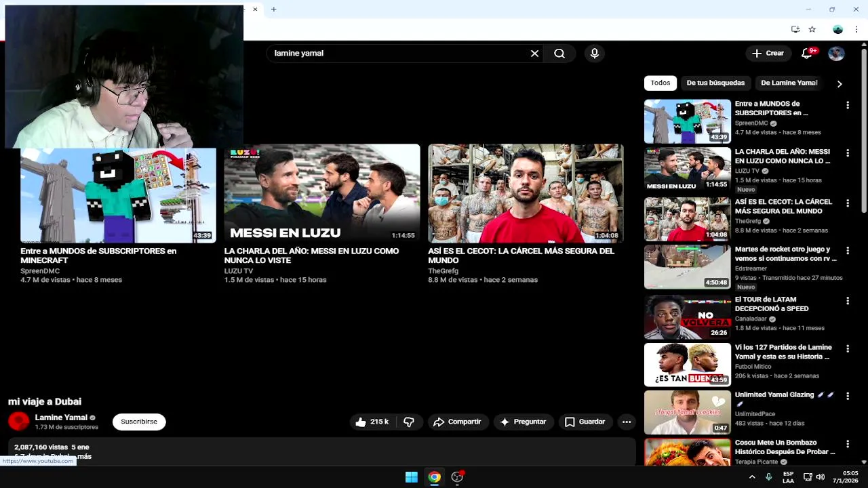The height and width of the screenshot is (488, 868).
Task: Open volume settings from the speaker tray icon
Action: tap(820, 477)
